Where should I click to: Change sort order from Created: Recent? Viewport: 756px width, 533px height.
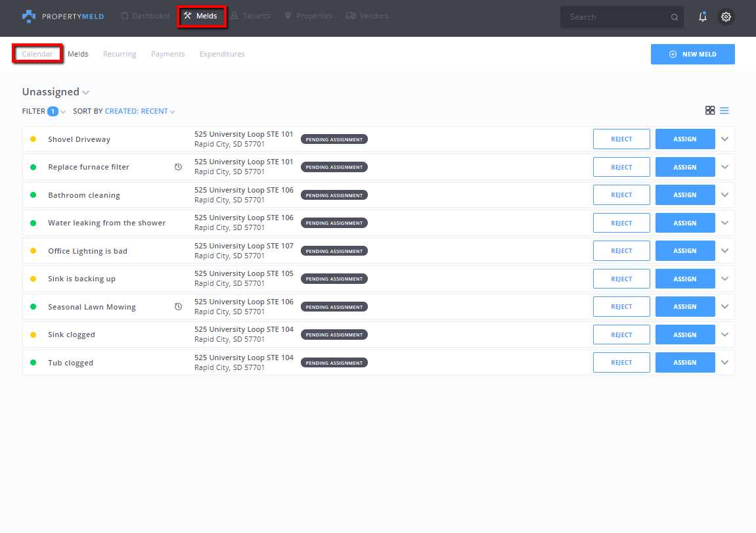pos(139,112)
